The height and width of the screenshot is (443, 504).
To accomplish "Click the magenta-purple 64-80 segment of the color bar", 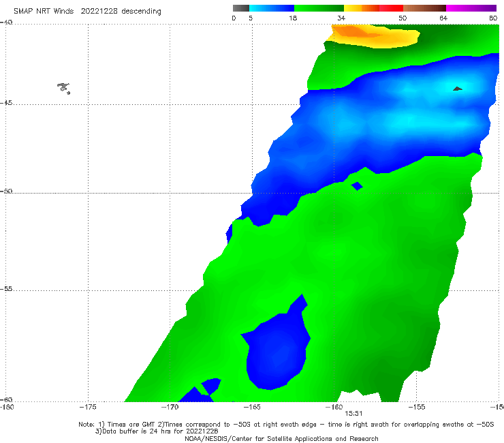I will [x=471, y=8].
